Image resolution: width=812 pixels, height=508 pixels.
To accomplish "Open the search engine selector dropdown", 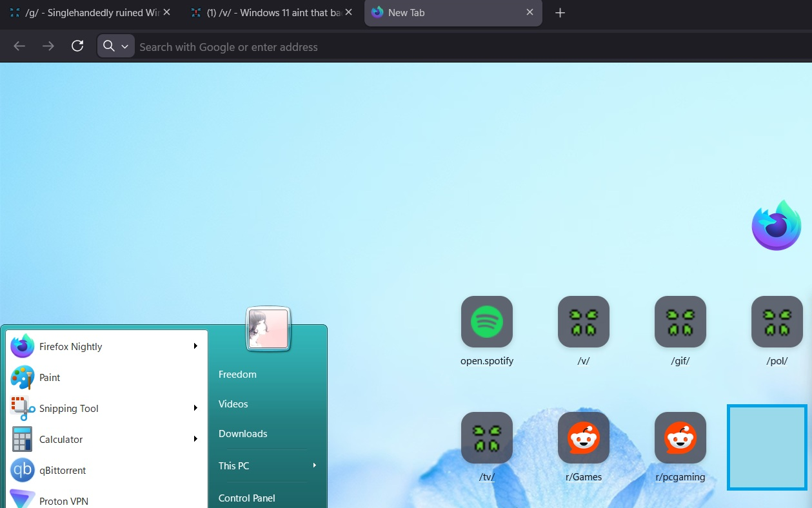I will 116,46.
